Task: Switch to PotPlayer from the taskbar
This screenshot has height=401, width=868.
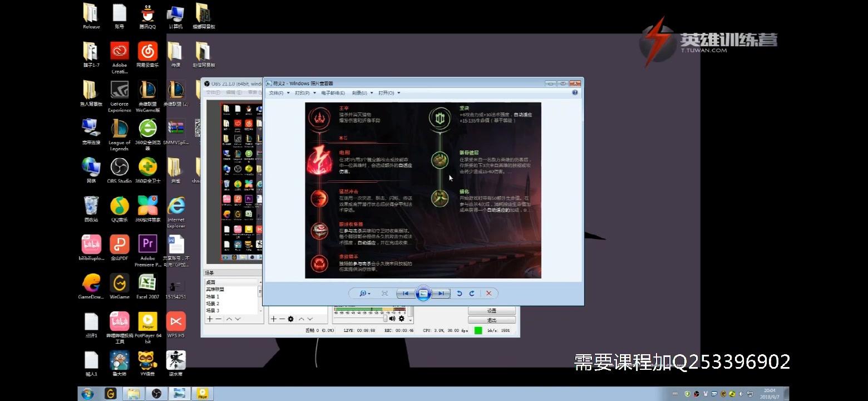Action: click(x=203, y=394)
